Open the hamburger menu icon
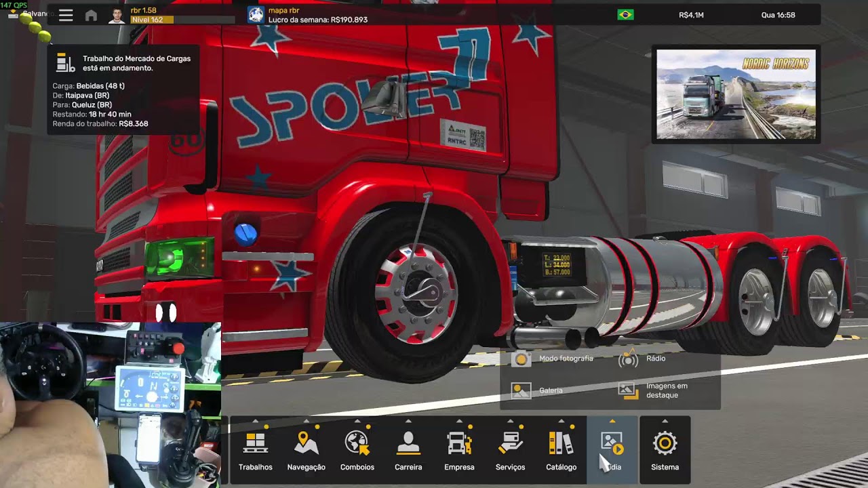This screenshot has width=868, height=488. pyautogui.click(x=66, y=15)
